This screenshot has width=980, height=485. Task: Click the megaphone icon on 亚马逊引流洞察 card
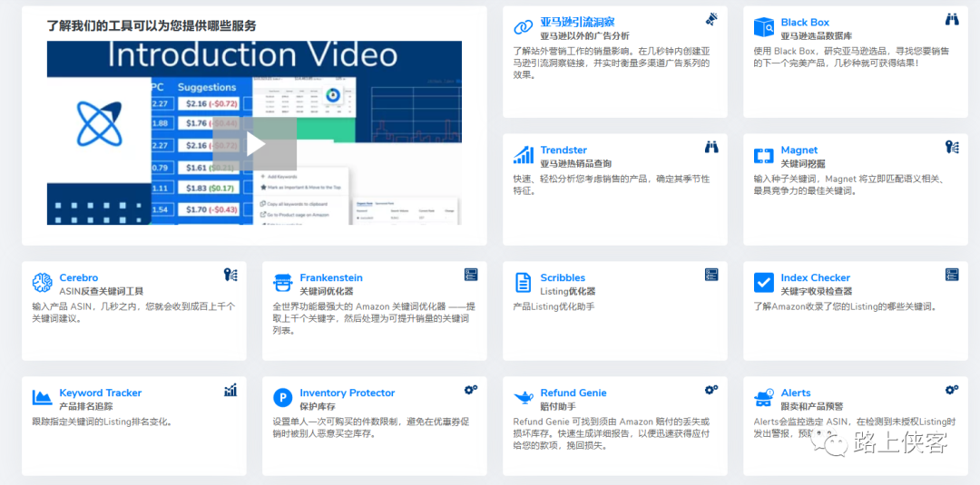[711, 19]
